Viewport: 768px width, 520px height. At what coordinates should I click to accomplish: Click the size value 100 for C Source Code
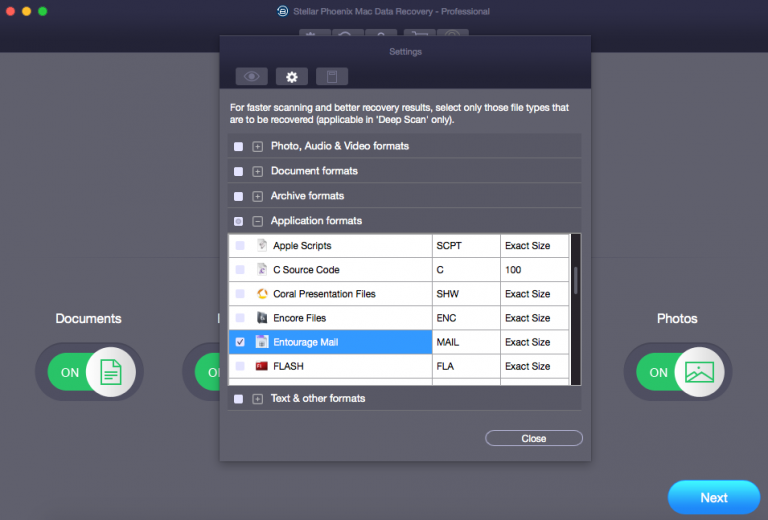pos(513,270)
